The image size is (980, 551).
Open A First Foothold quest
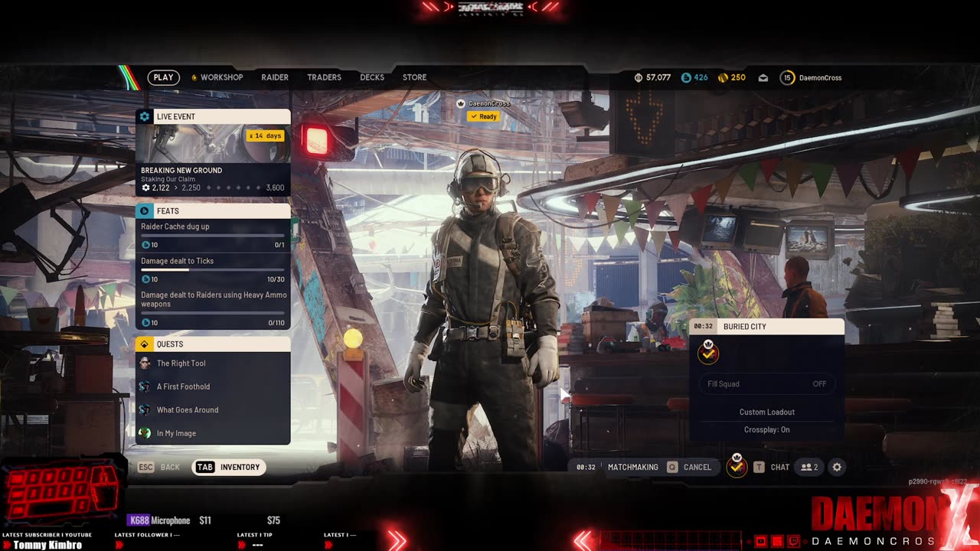(x=213, y=386)
